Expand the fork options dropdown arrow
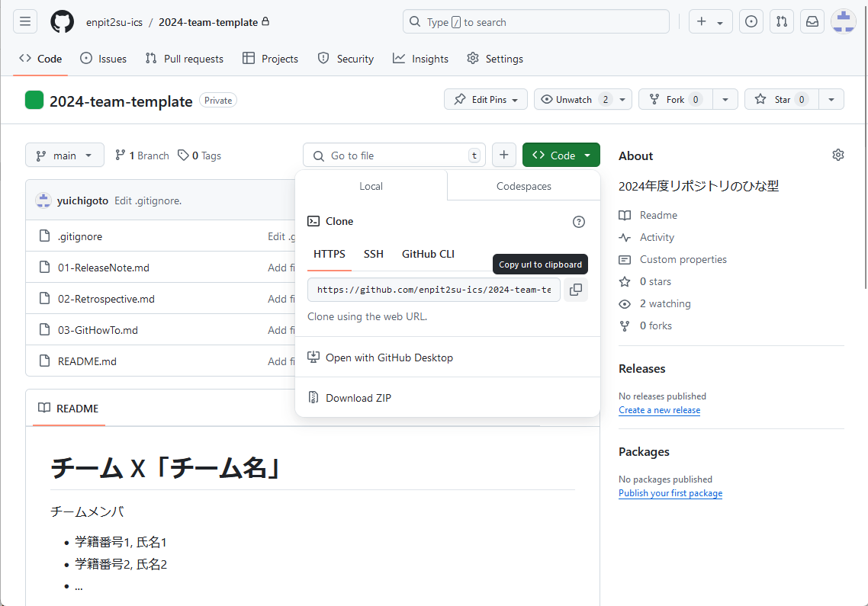The image size is (868, 606). pos(725,100)
